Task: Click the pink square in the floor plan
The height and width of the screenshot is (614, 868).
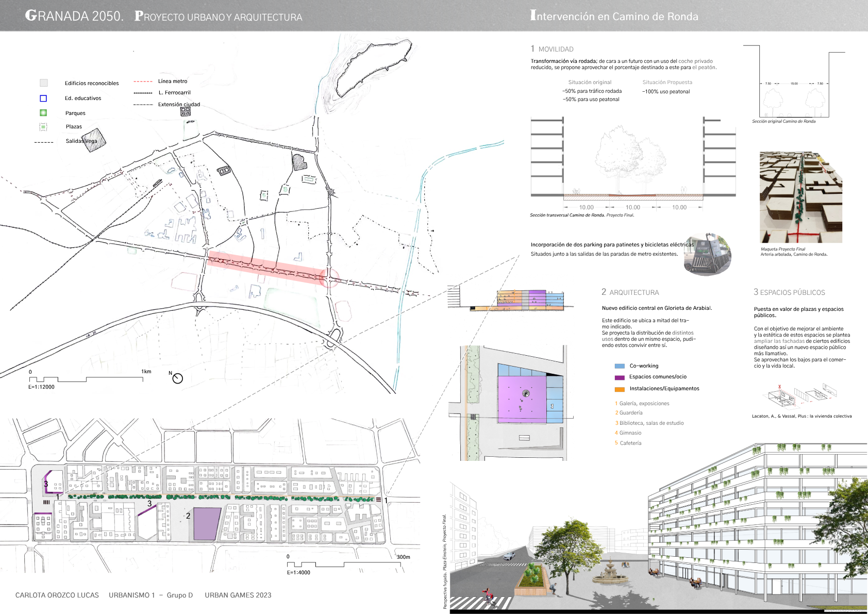Action: click(x=521, y=400)
